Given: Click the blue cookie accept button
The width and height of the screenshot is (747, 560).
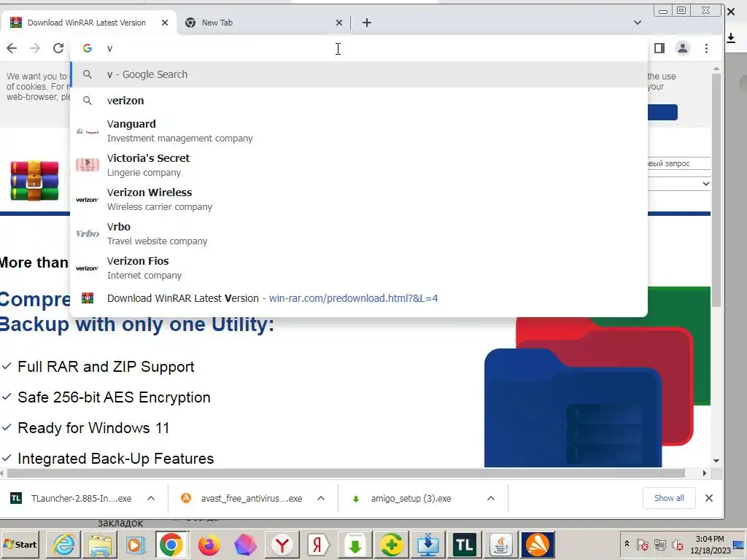Looking at the screenshot, I should coord(662,112).
